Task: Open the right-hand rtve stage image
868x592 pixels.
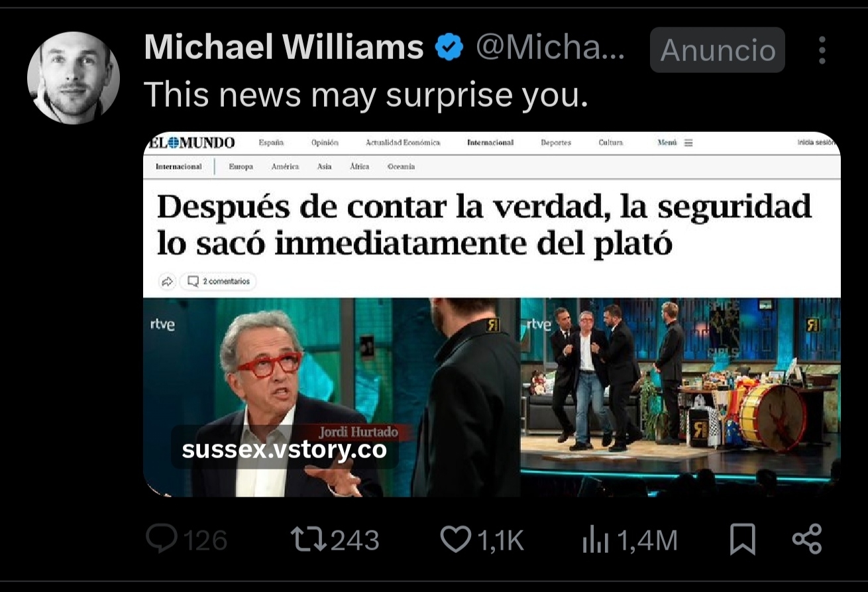Action: 680,397
